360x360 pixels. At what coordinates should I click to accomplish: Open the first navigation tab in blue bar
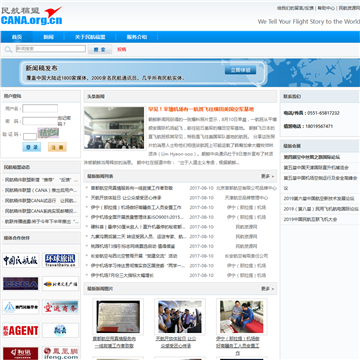coord(17,37)
